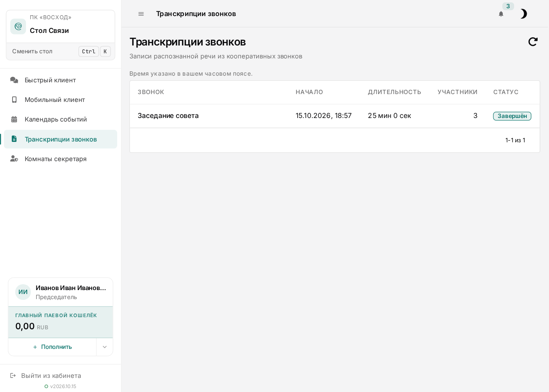This screenshot has width=549, height=392.
Task: Sort by the УЧАСТНИКИ column header
Action: [x=458, y=92]
